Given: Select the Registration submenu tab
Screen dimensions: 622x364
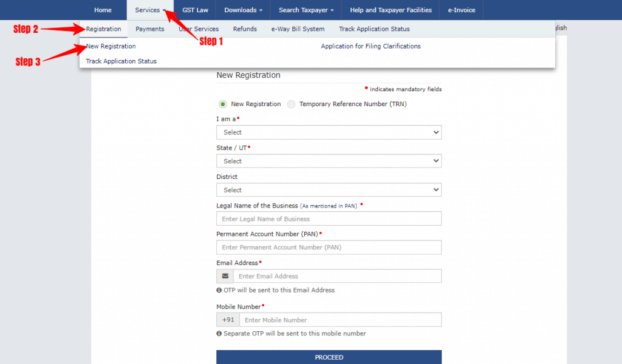Looking at the screenshot, I should (103, 29).
